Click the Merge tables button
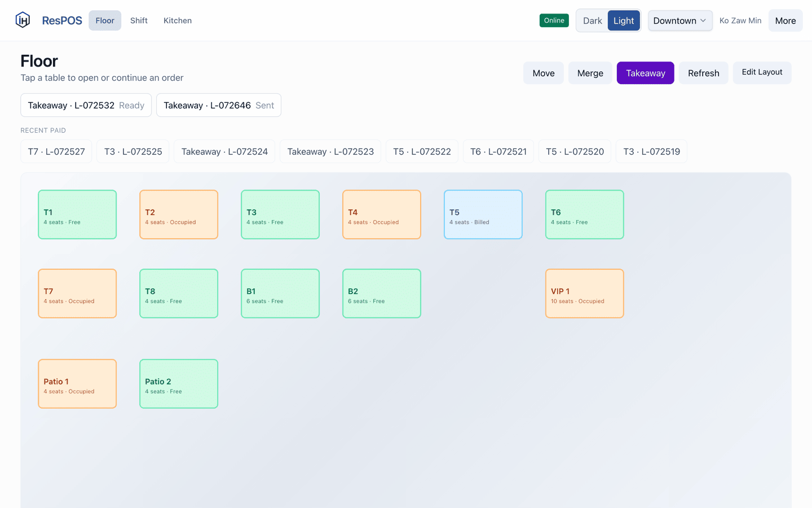812x508 pixels. pyautogui.click(x=590, y=73)
